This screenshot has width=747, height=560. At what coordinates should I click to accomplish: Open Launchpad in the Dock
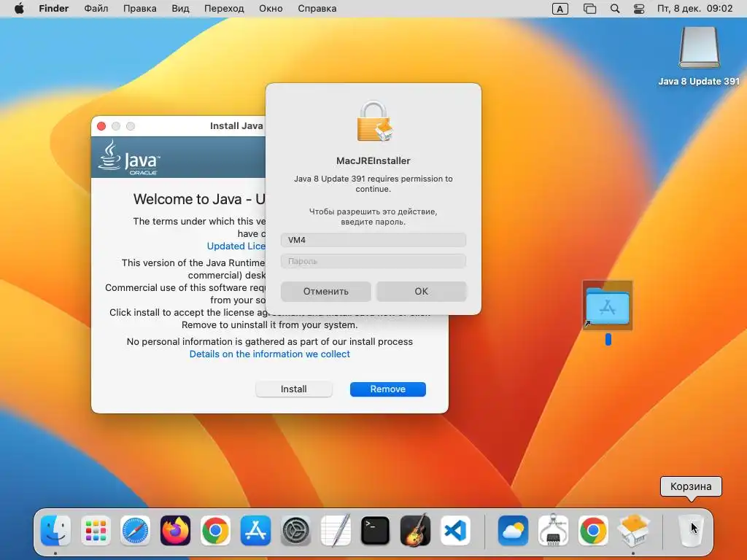click(96, 530)
